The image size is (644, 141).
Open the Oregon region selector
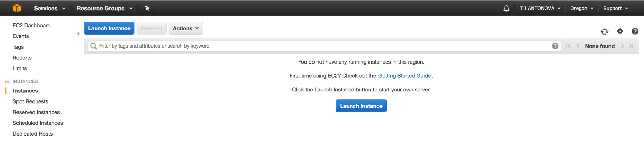pyautogui.click(x=582, y=8)
